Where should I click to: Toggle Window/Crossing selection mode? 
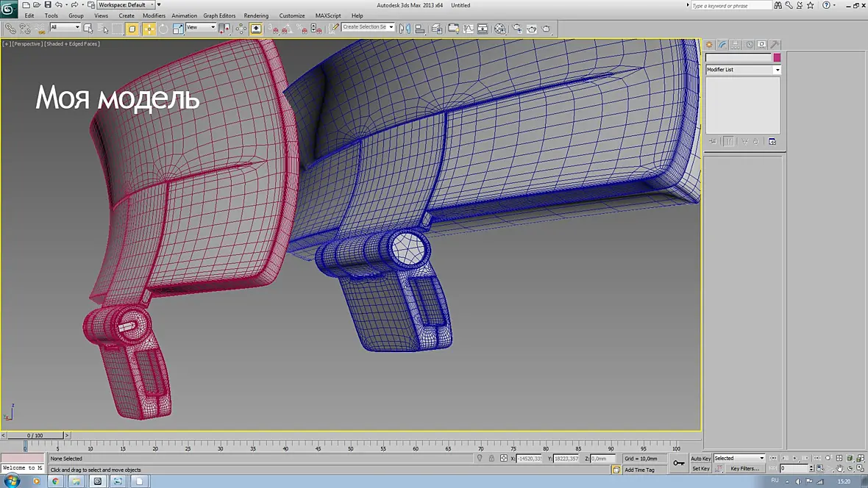(x=132, y=29)
